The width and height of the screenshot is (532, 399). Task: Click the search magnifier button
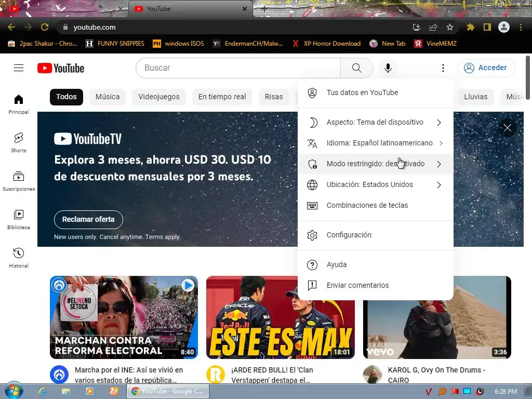pyautogui.click(x=356, y=68)
